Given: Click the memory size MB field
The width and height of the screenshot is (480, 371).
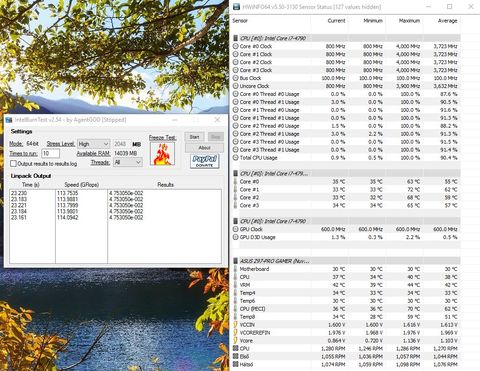Looking at the screenshot, I should (121, 144).
